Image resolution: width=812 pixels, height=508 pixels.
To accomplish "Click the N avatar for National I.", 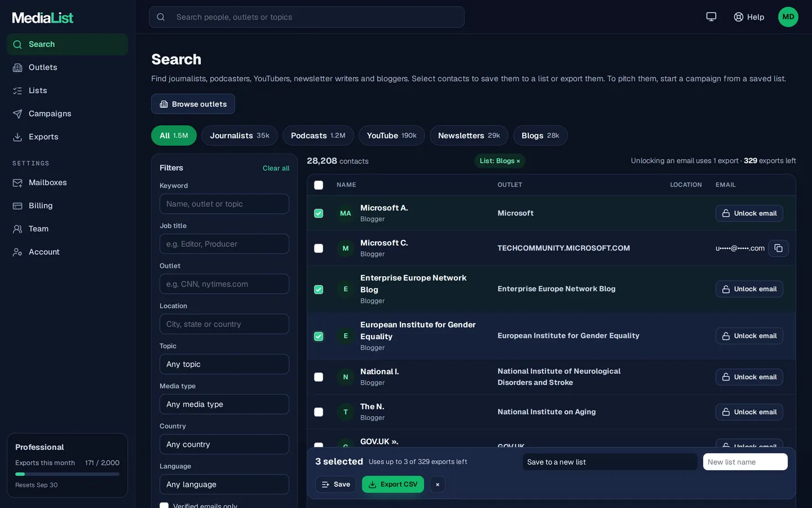I will tap(346, 377).
